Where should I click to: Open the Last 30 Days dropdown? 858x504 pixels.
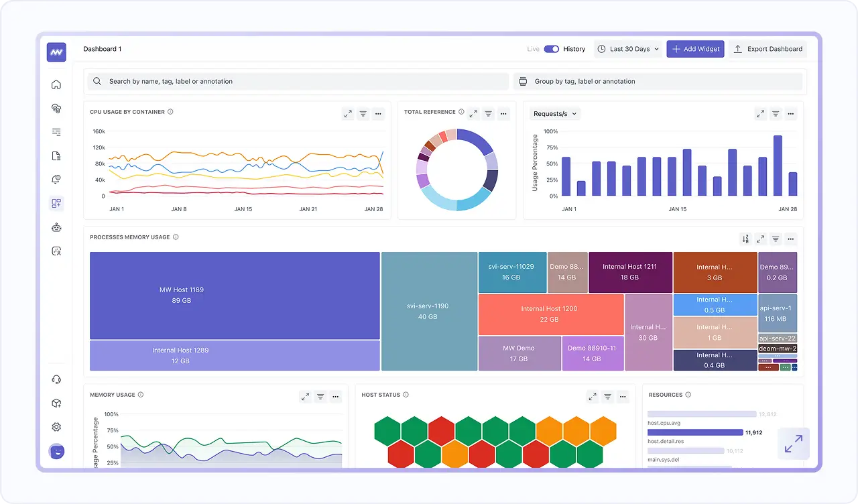point(628,49)
